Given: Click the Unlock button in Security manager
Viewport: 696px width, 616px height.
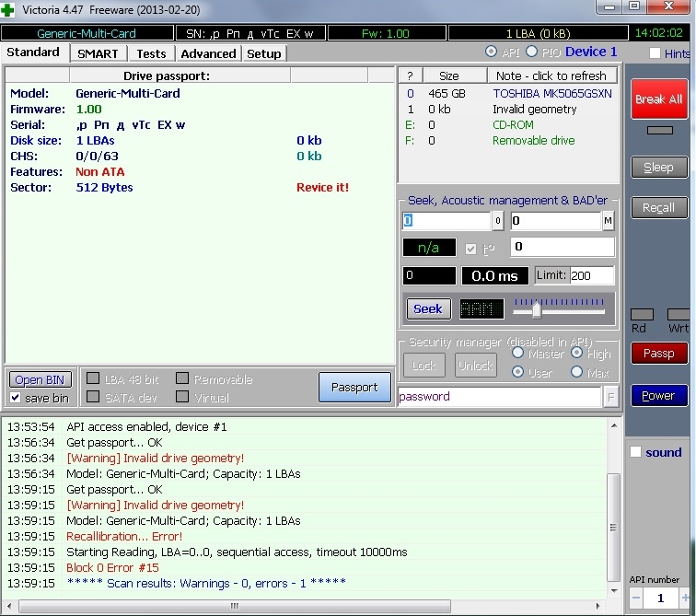Looking at the screenshot, I should (x=476, y=366).
